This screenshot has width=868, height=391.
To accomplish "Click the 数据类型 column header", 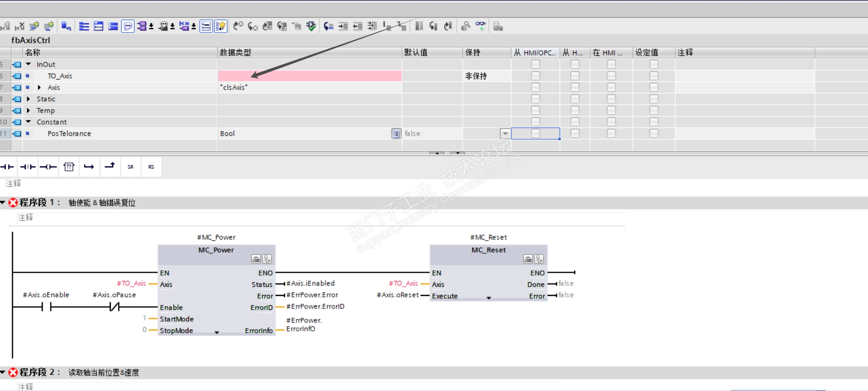I will (x=310, y=52).
